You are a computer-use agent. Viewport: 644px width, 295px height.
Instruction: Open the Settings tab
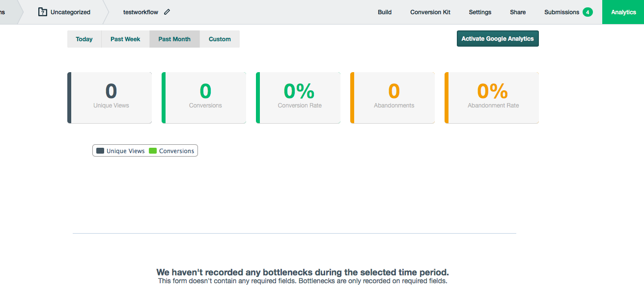click(x=480, y=12)
